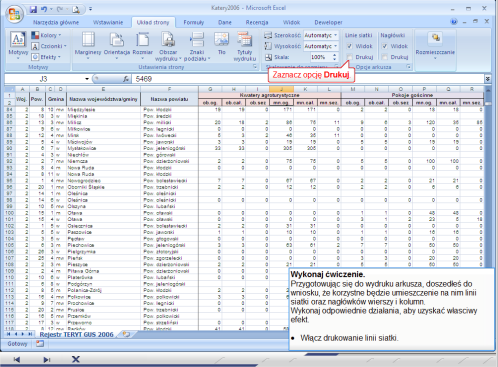Switch to Deweloper tab
This screenshot has width=498, height=367.
(x=328, y=22)
